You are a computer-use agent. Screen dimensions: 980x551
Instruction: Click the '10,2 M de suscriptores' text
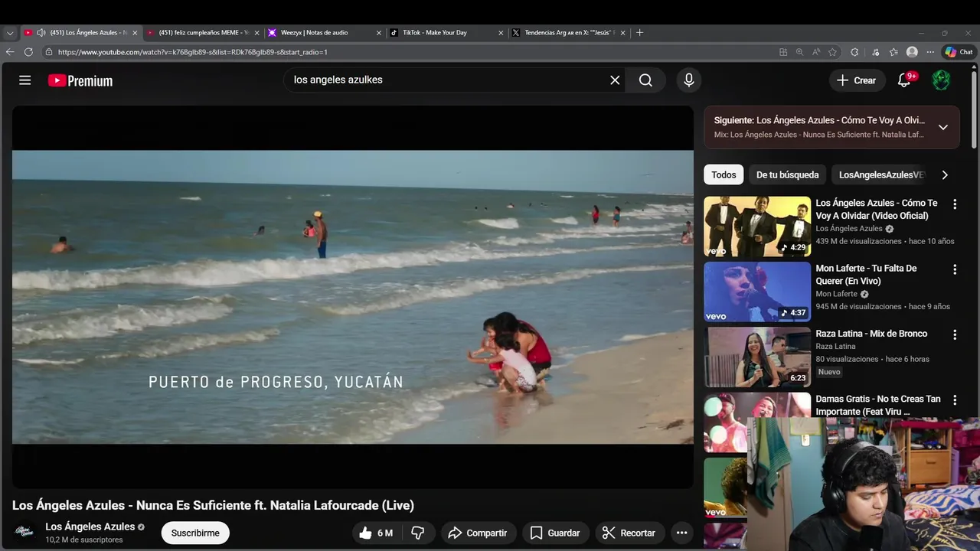[84, 540]
